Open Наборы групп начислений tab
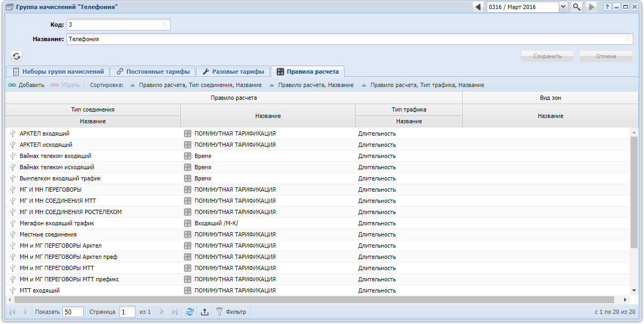The image size is (644, 324). coord(58,72)
